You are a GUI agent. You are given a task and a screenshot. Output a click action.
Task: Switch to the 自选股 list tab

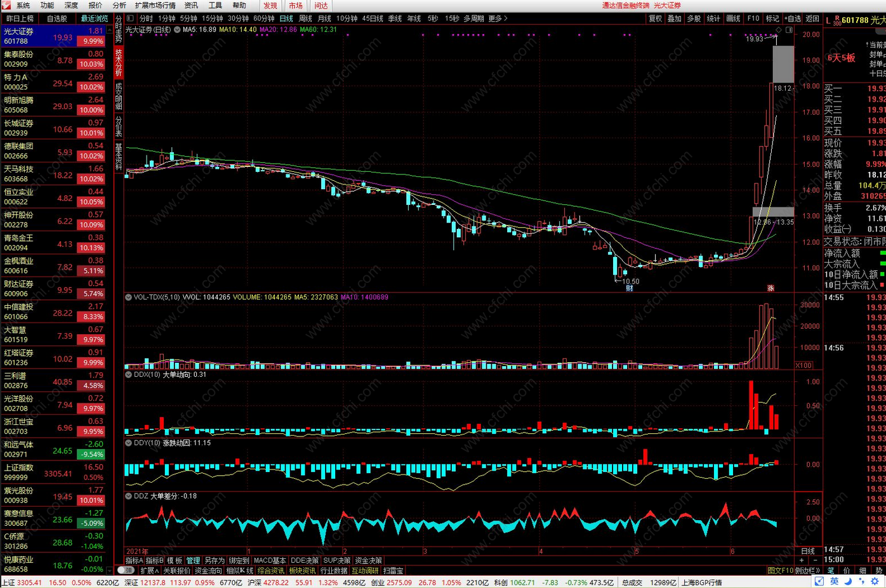[x=56, y=18]
